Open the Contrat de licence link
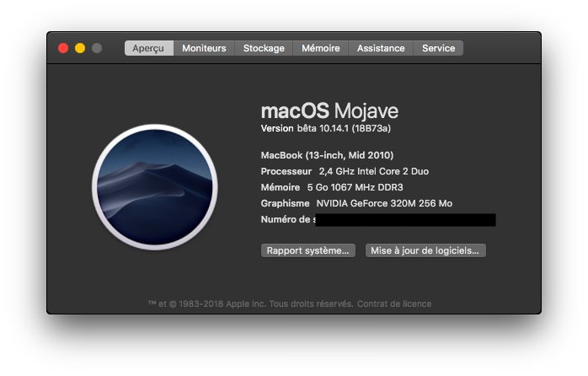The image size is (588, 376). 393,303
